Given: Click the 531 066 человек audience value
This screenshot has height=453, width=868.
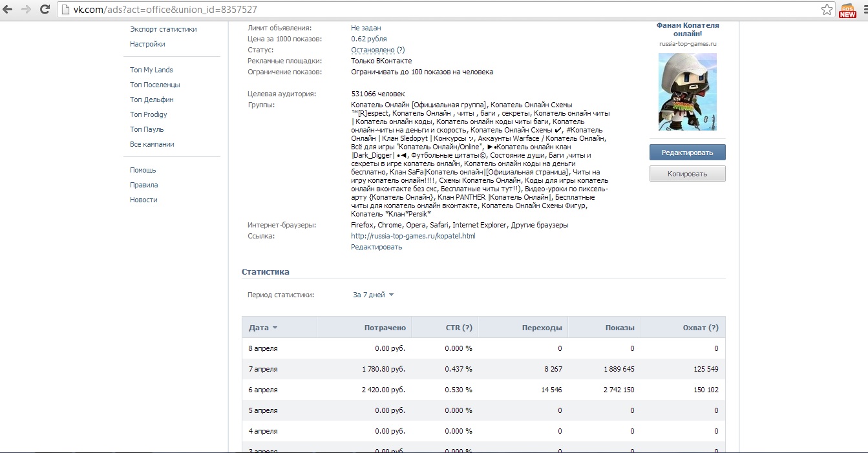Looking at the screenshot, I should tap(378, 94).
